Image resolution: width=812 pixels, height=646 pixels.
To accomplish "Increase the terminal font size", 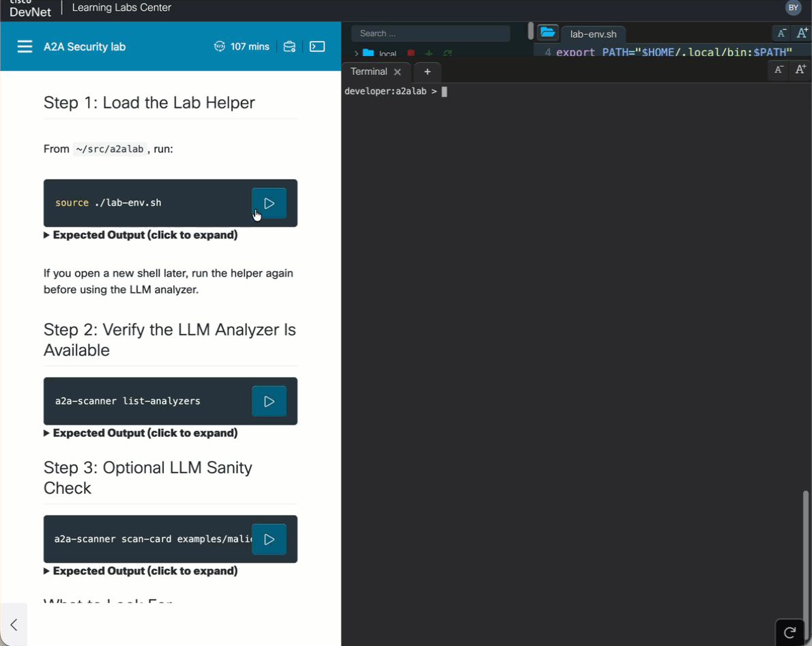I will point(801,70).
